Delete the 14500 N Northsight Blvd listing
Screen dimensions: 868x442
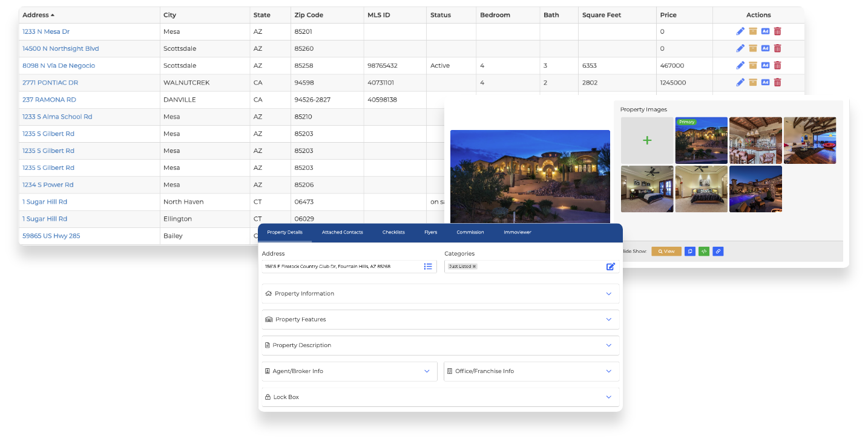(777, 48)
